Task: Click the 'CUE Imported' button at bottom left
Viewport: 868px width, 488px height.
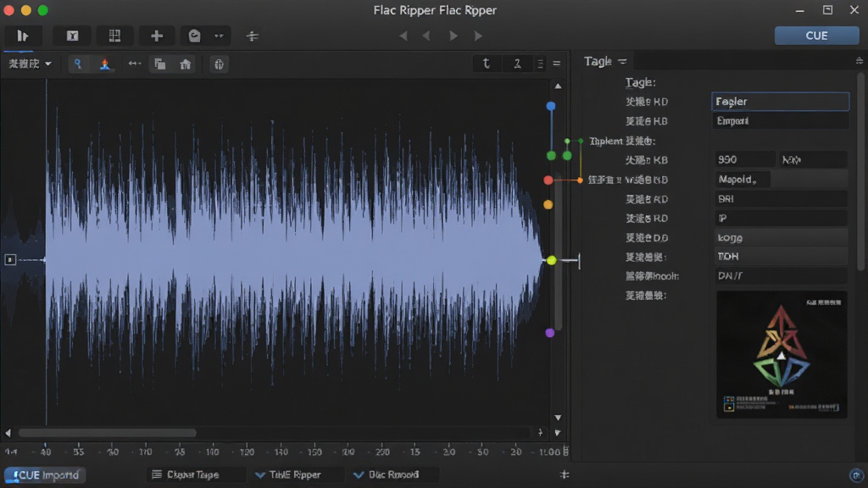Action: (x=45, y=474)
